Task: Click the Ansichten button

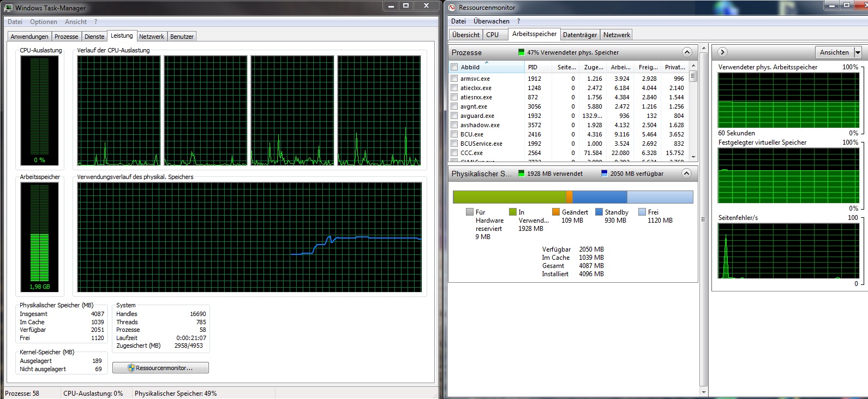Action: 834,52
